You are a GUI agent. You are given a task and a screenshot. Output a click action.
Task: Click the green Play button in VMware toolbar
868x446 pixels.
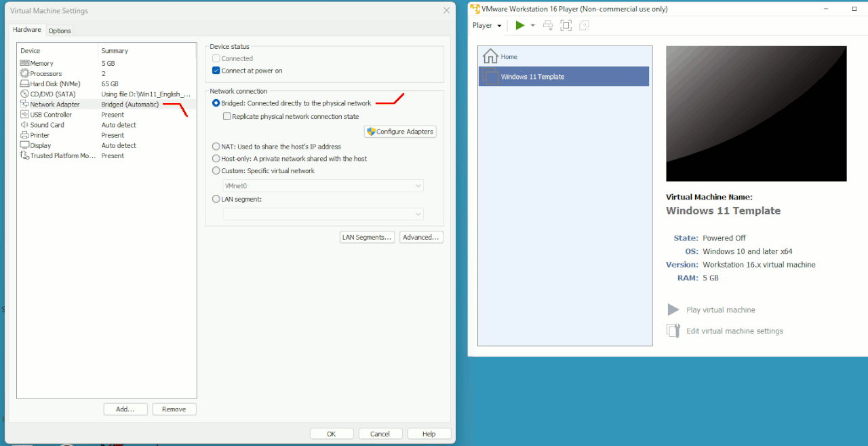pos(520,25)
